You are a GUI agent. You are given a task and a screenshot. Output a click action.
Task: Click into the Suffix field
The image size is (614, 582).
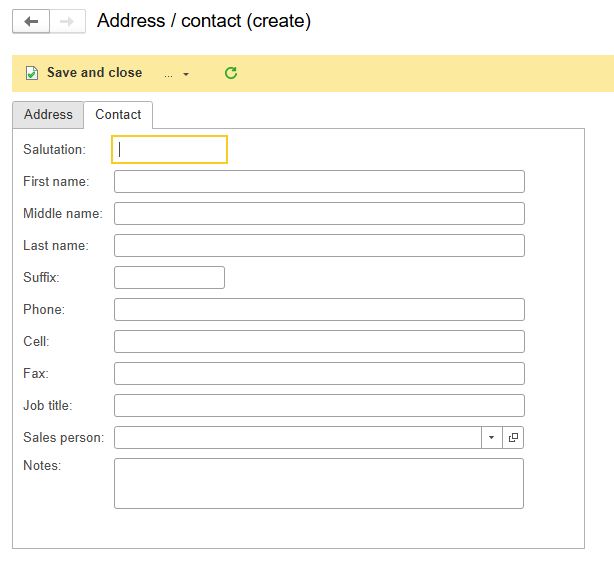[169, 278]
